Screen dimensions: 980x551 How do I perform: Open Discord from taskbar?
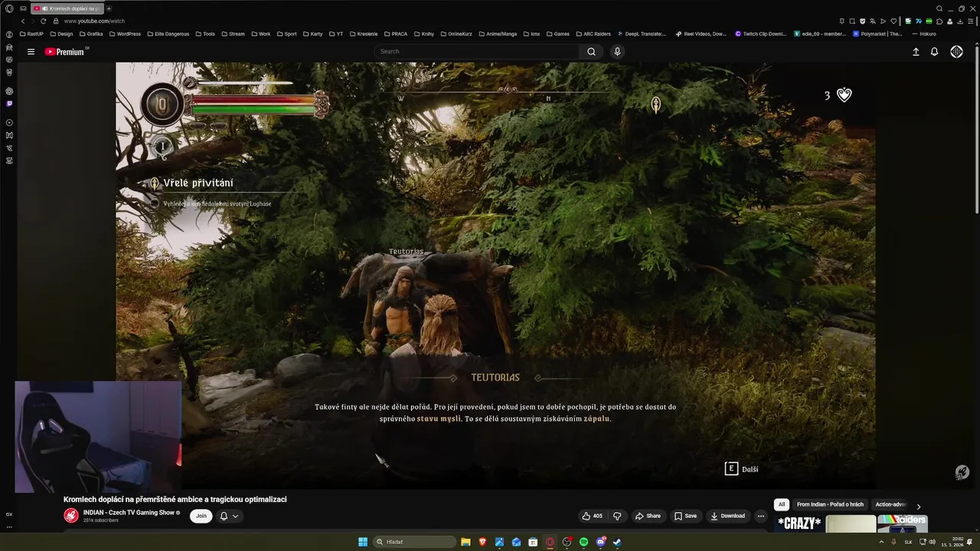click(x=600, y=542)
